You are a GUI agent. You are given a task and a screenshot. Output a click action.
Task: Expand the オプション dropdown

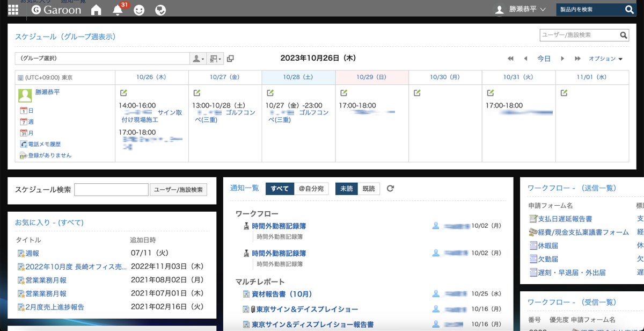click(605, 59)
